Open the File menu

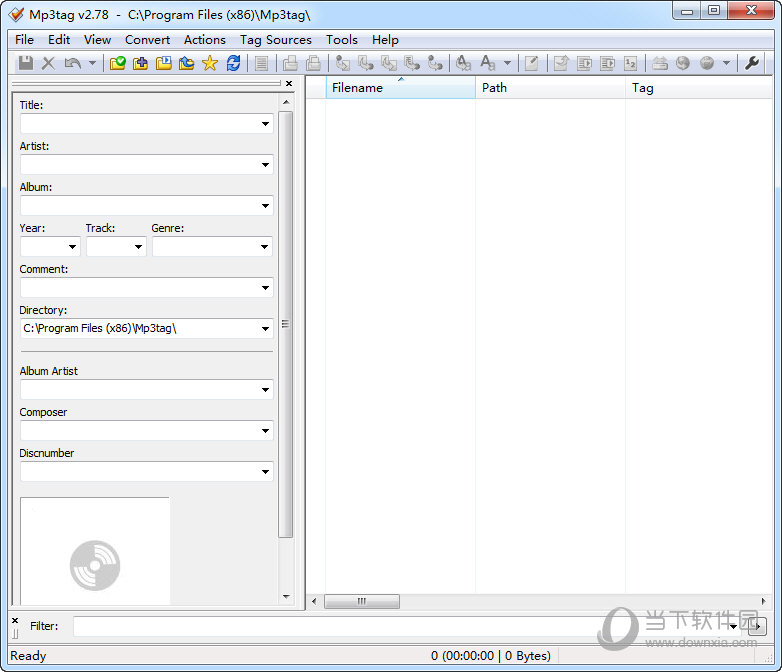[24, 40]
